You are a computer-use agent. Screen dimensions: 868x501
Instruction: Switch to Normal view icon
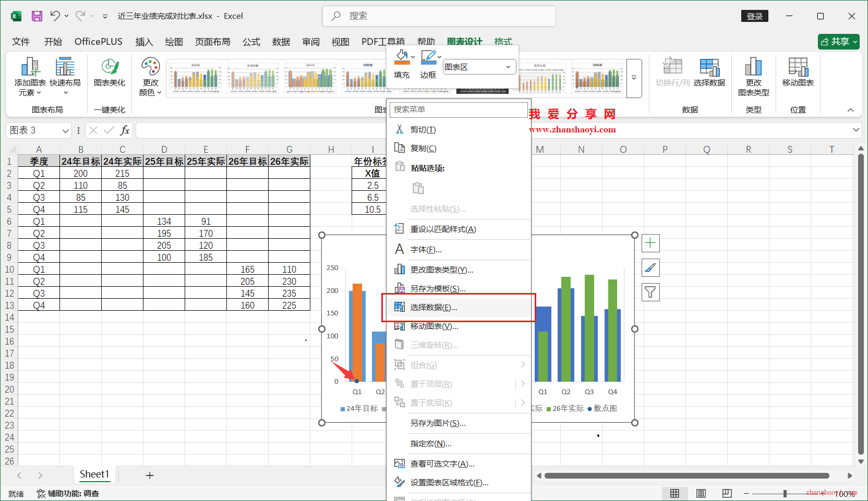click(674, 493)
